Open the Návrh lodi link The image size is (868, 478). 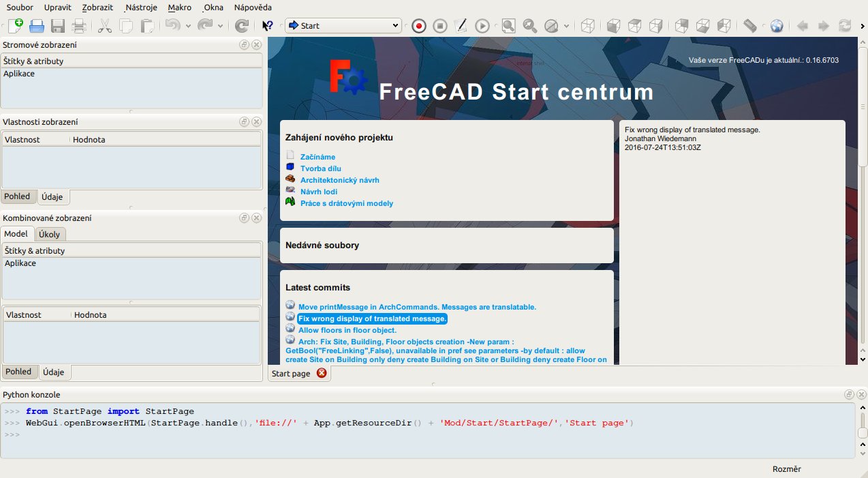(x=319, y=192)
